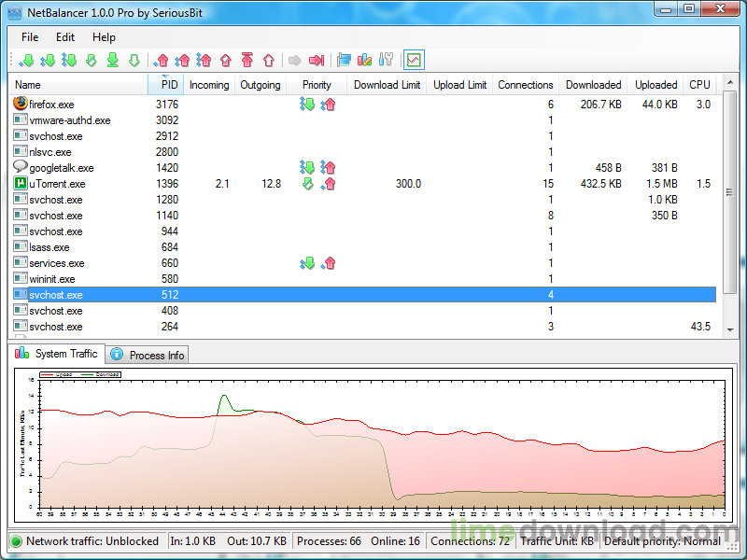Screen dimensions: 747x560
Task: Click the red arrow-to-bar toolbar icon
Action: pyautogui.click(x=317, y=61)
